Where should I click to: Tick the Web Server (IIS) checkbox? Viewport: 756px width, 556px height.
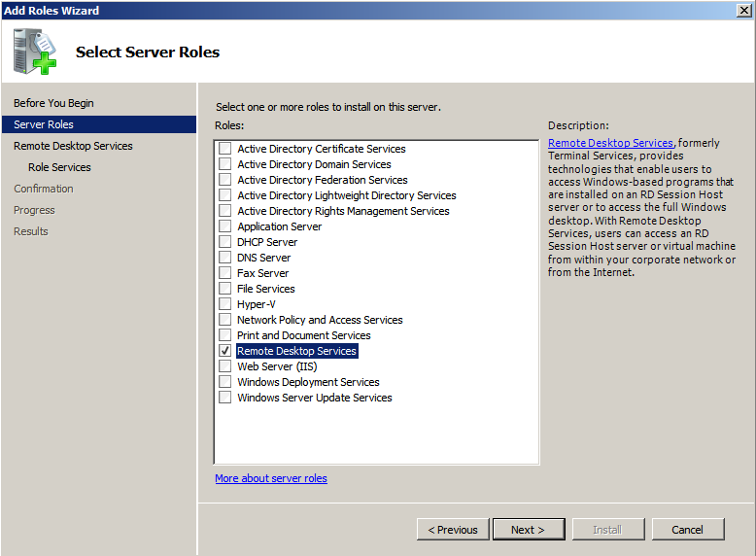tap(224, 366)
